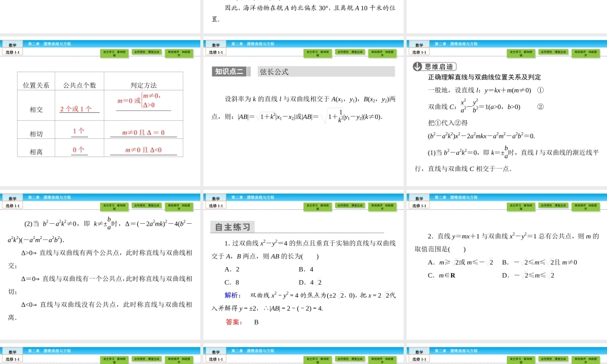
Task: Click the 解析 analysis marker icon
Action: pyautogui.click(x=232, y=294)
